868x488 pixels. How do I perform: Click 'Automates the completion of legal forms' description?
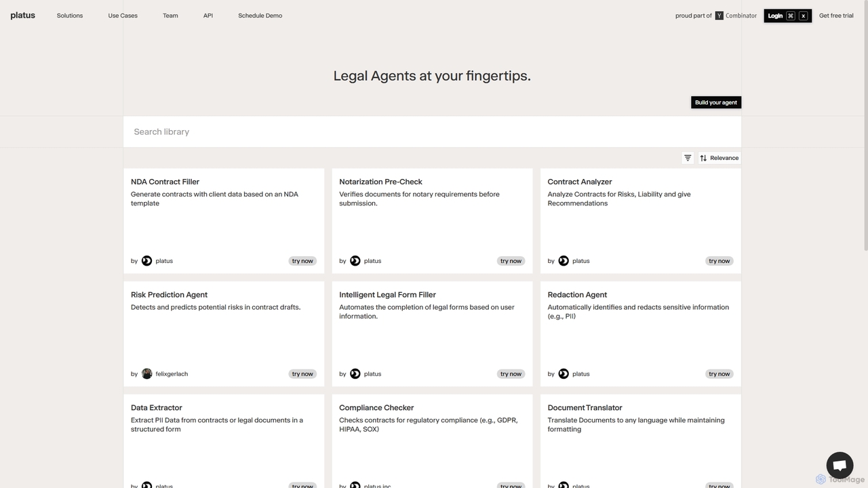(x=427, y=311)
